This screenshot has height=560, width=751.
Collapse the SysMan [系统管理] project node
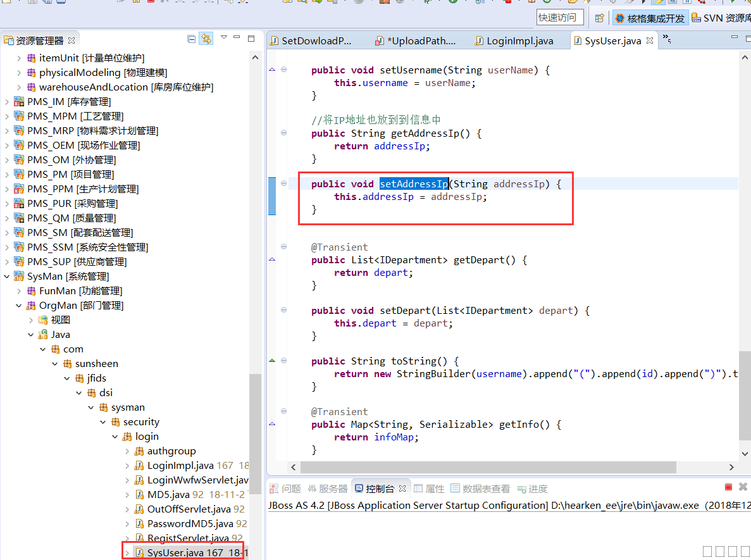point(6,277)
